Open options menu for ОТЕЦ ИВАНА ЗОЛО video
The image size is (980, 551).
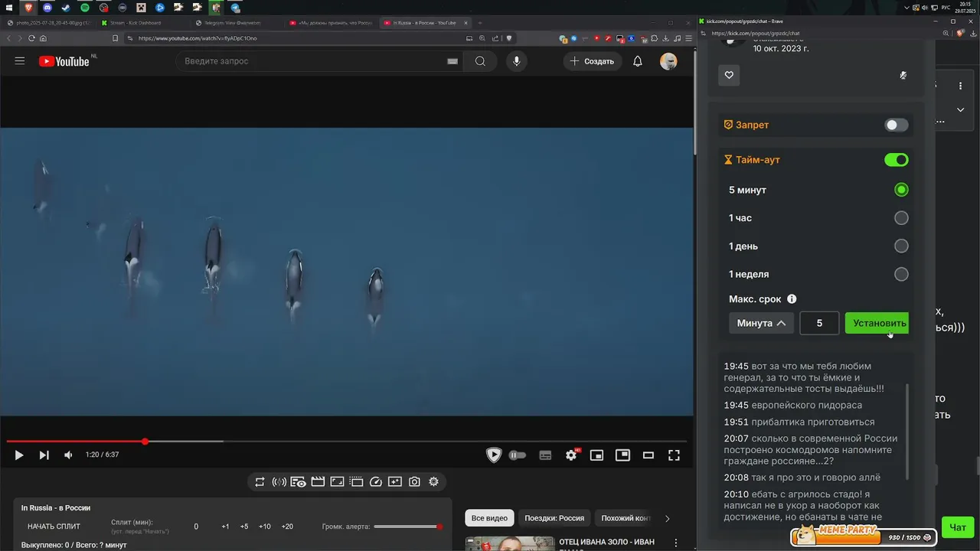click(675, 543)
